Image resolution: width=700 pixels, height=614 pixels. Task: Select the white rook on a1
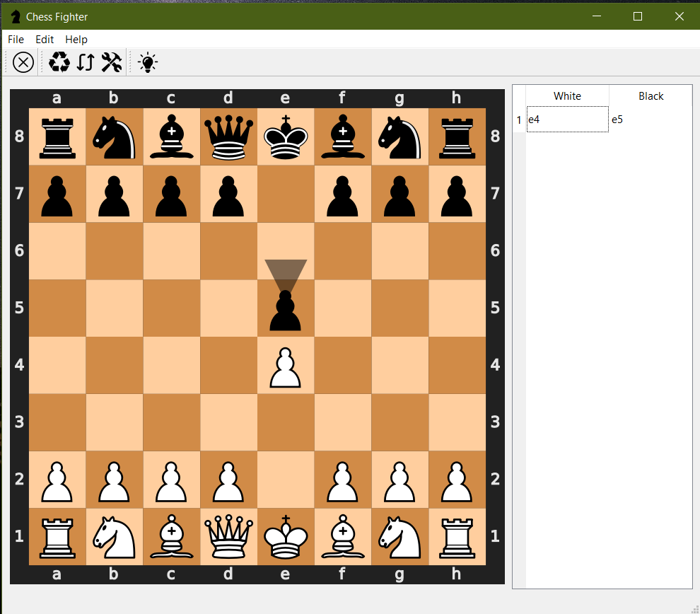coord(57,537)
